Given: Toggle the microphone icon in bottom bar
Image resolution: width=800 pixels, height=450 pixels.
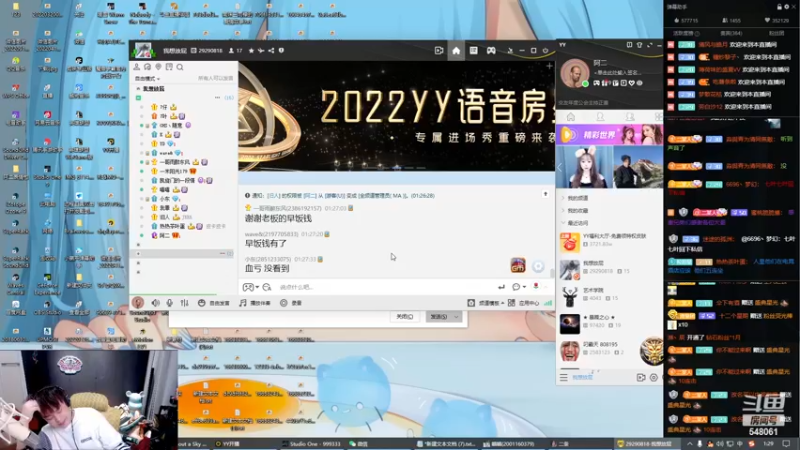Looking at the screenshot, I should pyautogui.click(x=169, y=303).
